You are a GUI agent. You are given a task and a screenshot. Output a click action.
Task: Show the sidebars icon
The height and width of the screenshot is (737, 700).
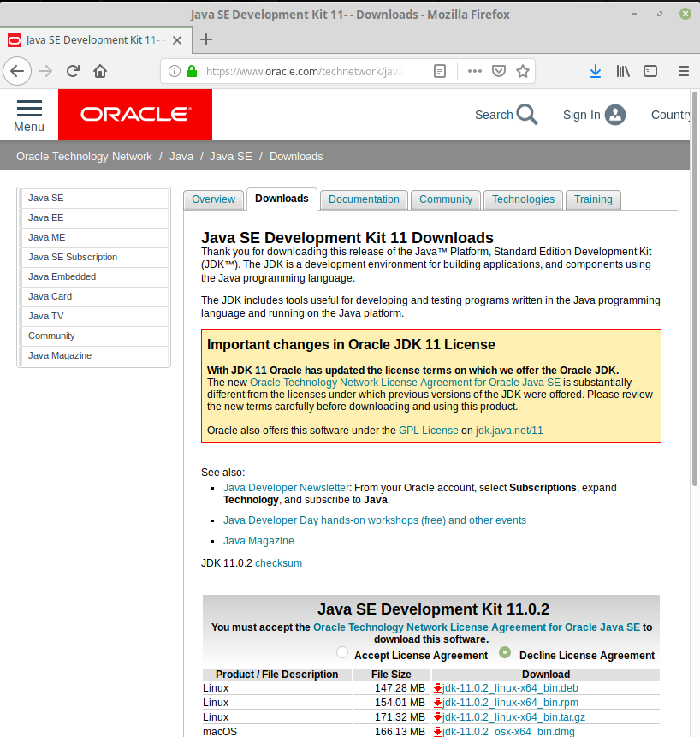coord(650,71)
